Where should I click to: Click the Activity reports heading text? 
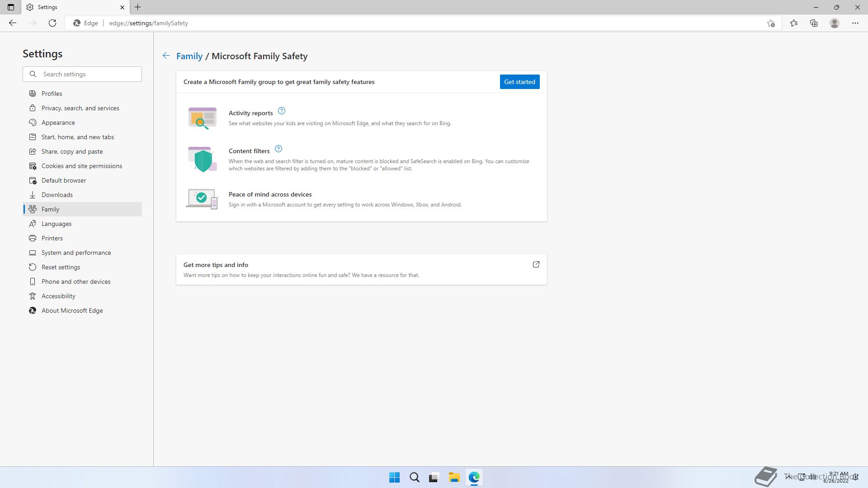point(250,113)
